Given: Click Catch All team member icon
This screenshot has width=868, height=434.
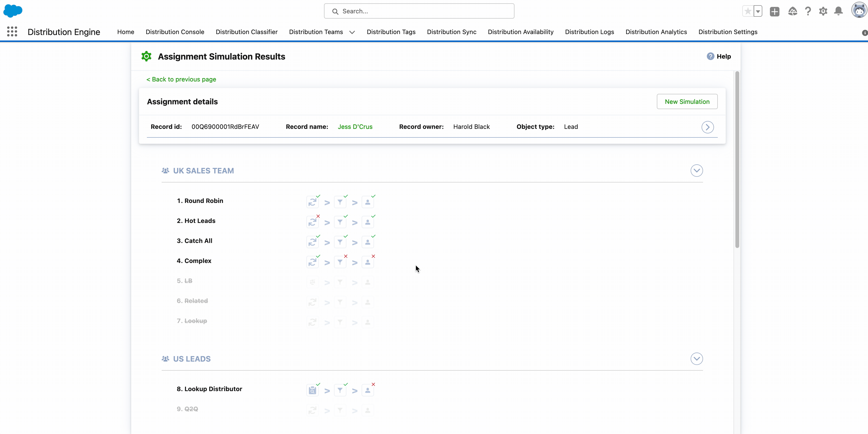Looking at the screenshot, I should tap(368, 242).
